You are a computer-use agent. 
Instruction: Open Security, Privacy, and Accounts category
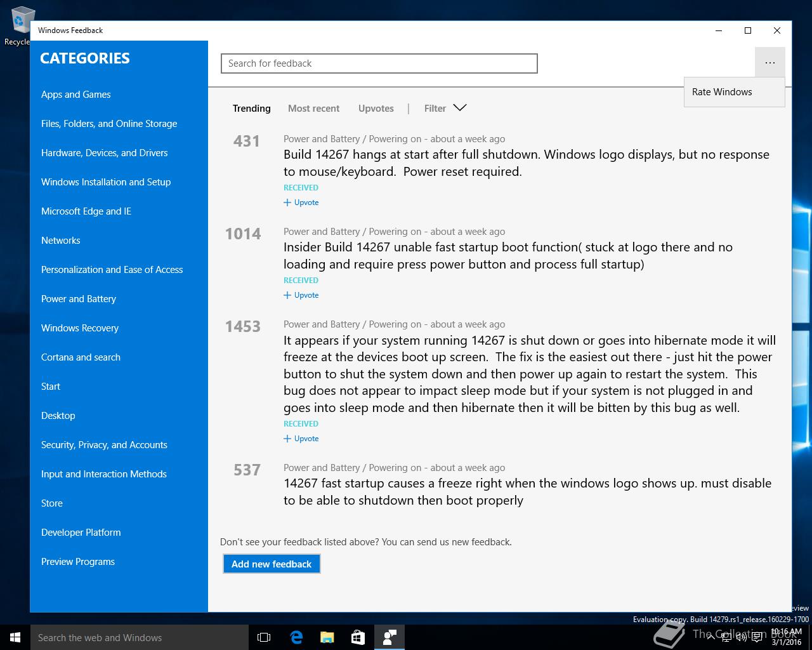coord(104,445)
